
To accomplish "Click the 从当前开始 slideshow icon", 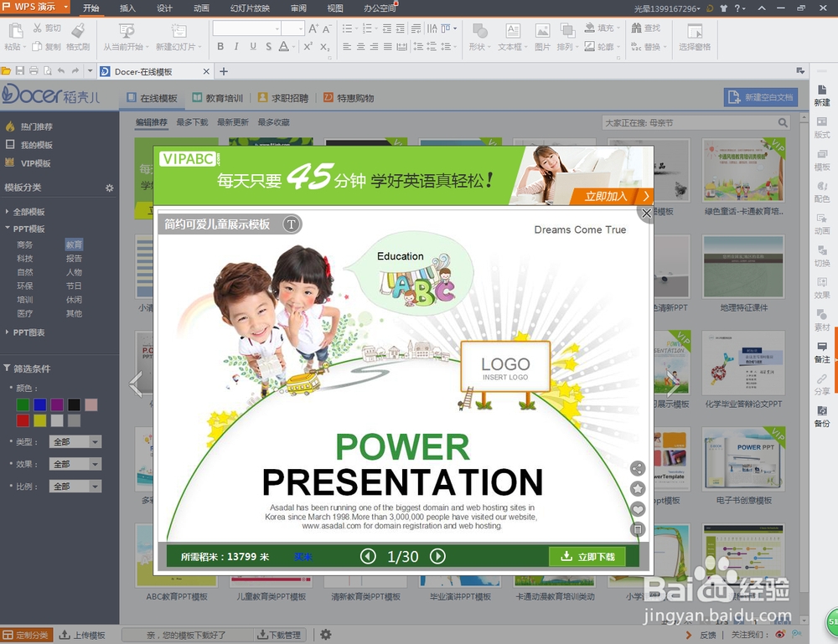I will pos(127,30).
